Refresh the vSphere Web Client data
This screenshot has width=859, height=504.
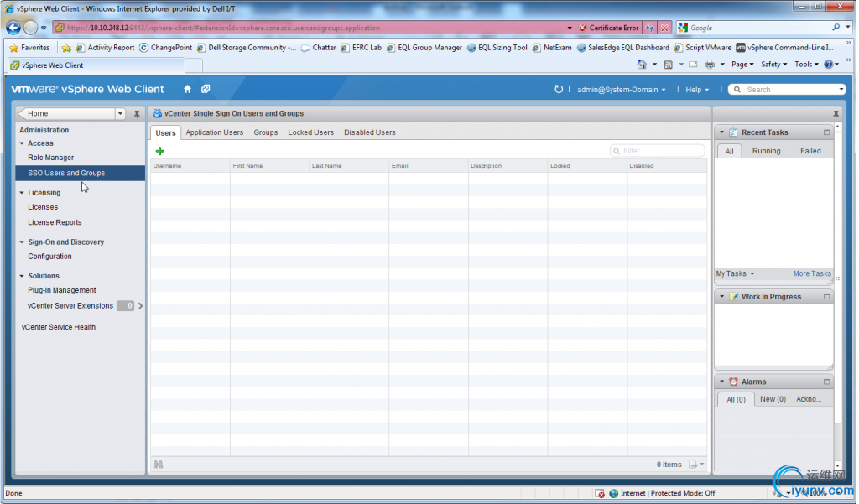(x=558, y=89)
